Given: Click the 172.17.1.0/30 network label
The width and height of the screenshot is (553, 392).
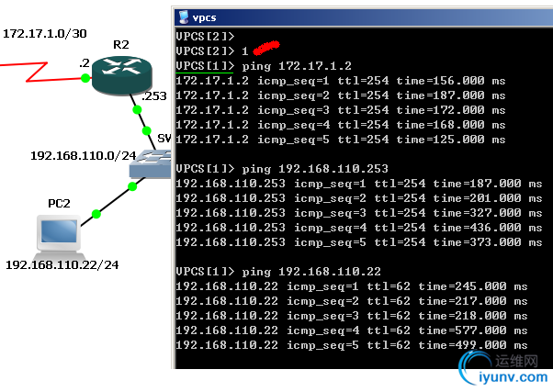Looking at the screenshot, I should pyautogui.click(x=45, y=33).
